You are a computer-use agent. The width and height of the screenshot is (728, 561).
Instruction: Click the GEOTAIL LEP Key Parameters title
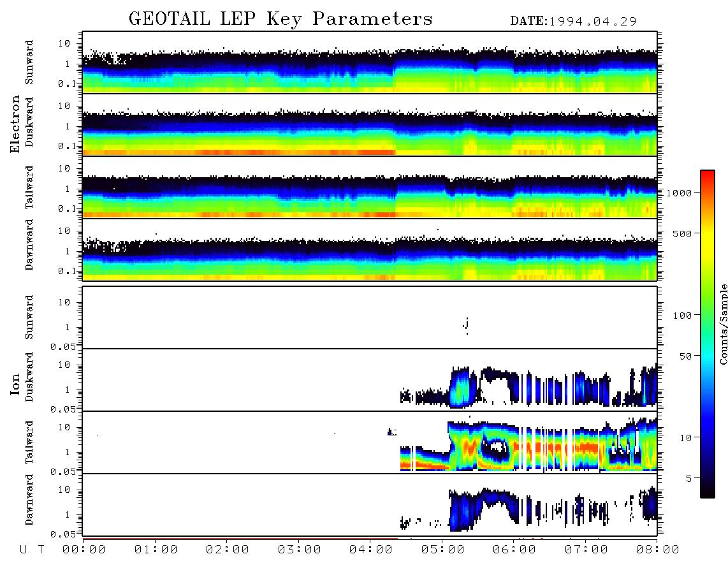click(280, 19)
